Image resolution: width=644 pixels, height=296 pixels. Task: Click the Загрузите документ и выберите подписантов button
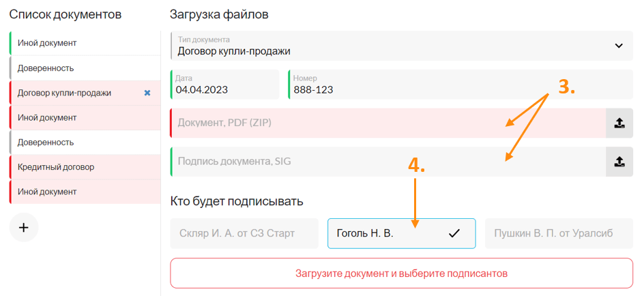[x=402, y=273]
